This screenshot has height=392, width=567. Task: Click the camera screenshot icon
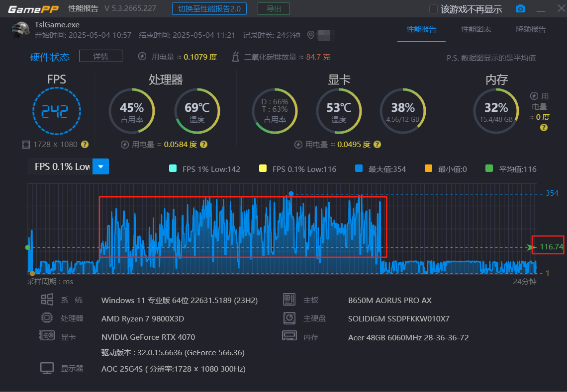(520, 8)
